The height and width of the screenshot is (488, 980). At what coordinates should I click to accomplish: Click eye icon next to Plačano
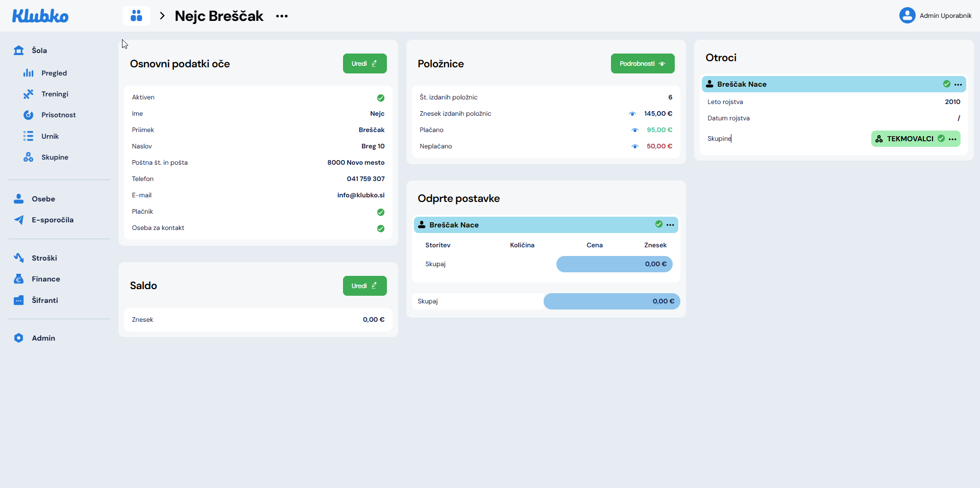(x=635, y=130)
